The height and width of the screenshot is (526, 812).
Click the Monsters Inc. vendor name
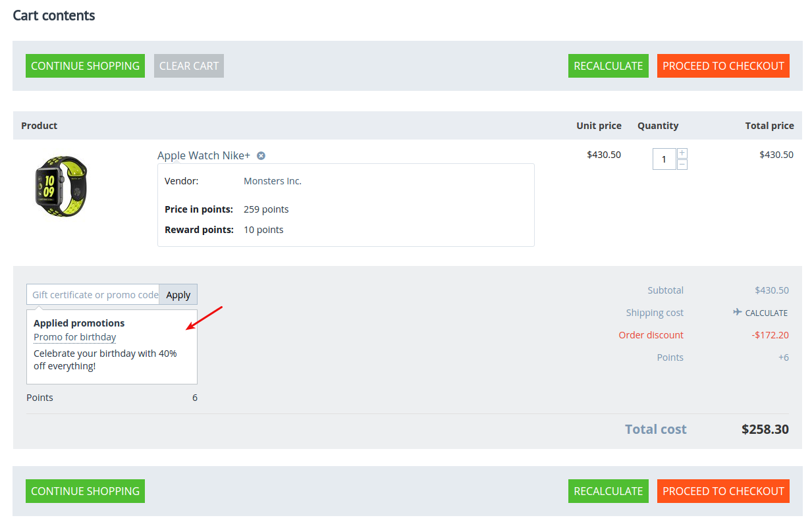click(273, 181)
